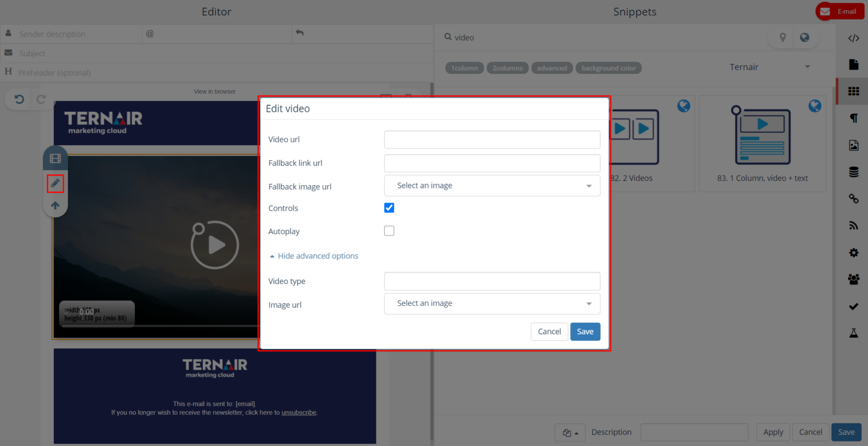
Task: Click the Sender description field
Action: click(79, 34)
